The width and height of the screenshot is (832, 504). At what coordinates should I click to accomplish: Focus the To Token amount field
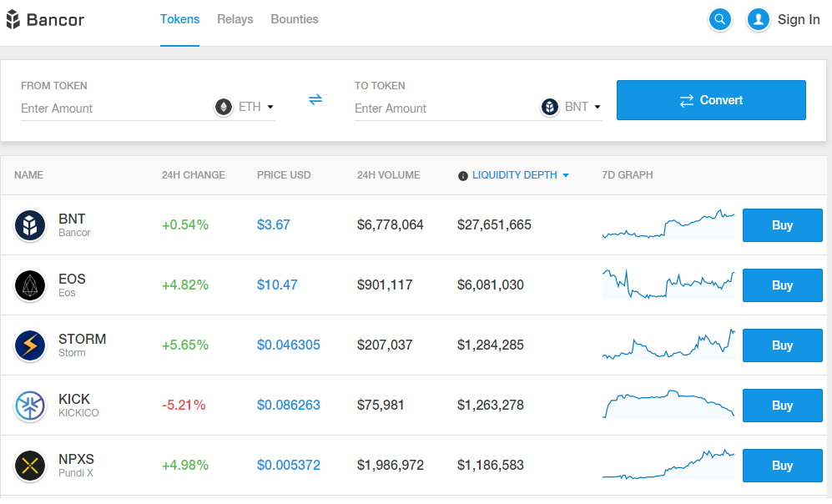click(x=445, y=108)
